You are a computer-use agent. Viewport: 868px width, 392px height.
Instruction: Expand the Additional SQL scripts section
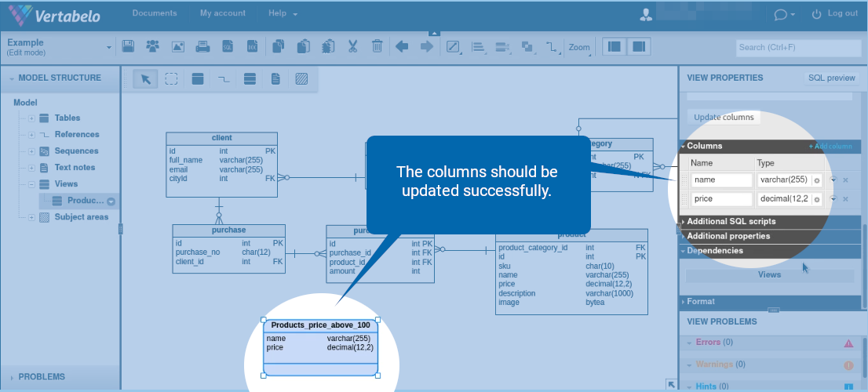click(x=769, y=221)
